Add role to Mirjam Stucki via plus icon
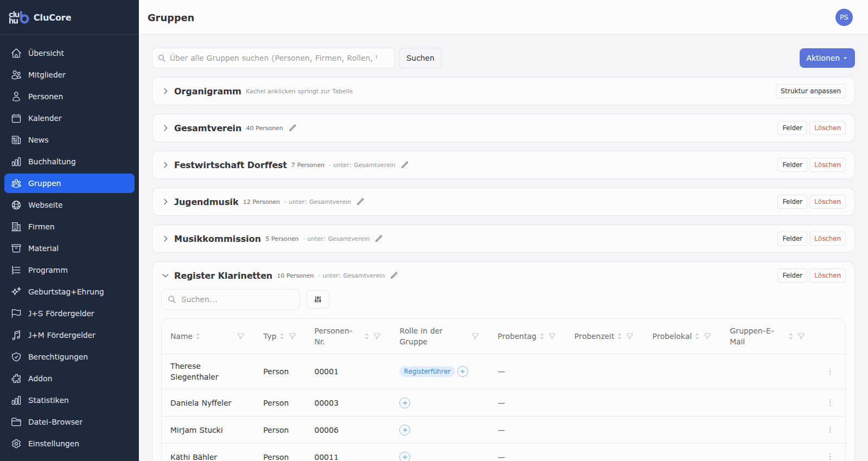 pos(405,430)
